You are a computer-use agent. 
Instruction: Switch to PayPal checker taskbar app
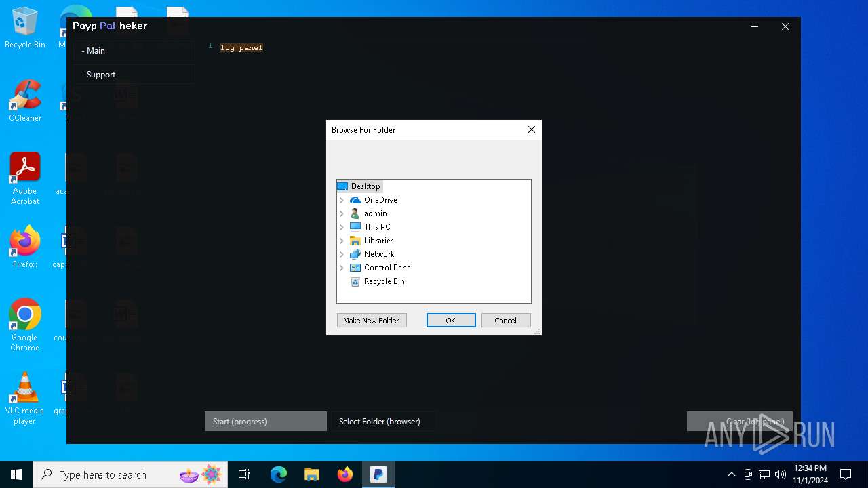(x=378, y=474)
